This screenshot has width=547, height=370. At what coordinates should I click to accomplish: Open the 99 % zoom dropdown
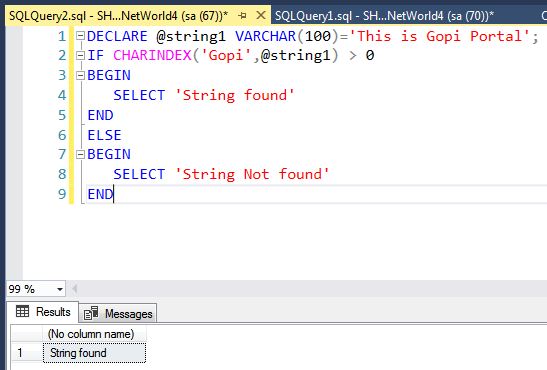[60, 289]
